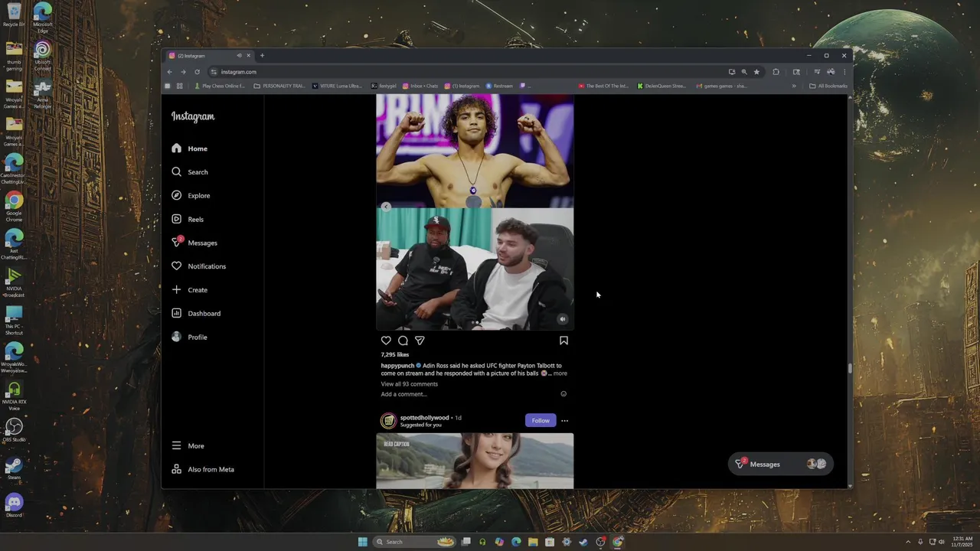This screenshot has height=551, width=980.
Task: Open the Windows Start menu
Action: tap(362, 542)
